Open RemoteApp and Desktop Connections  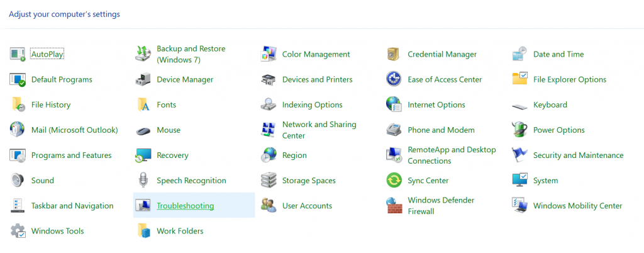coord(452,155)
